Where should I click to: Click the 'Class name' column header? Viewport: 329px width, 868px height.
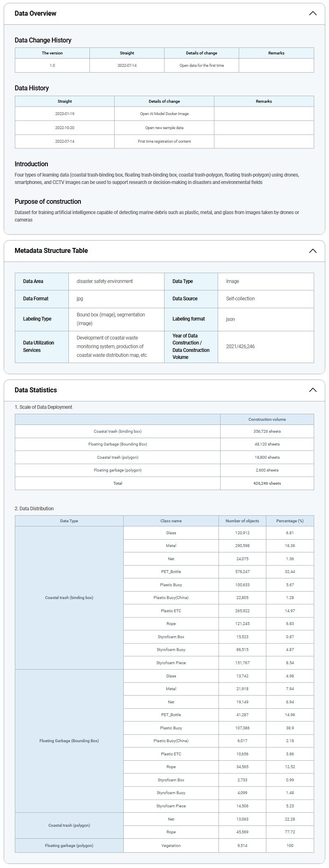tap(171, 521)
